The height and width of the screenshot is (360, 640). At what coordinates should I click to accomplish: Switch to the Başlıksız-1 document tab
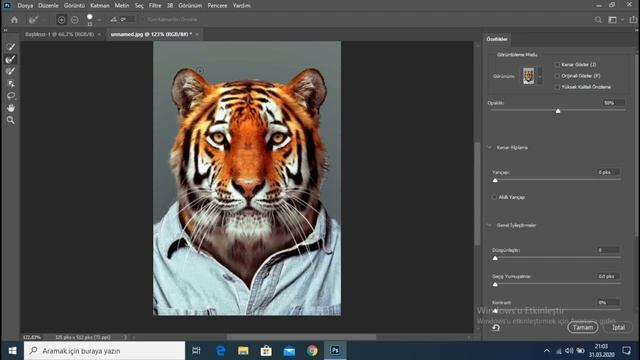click(x=60, y=35)
